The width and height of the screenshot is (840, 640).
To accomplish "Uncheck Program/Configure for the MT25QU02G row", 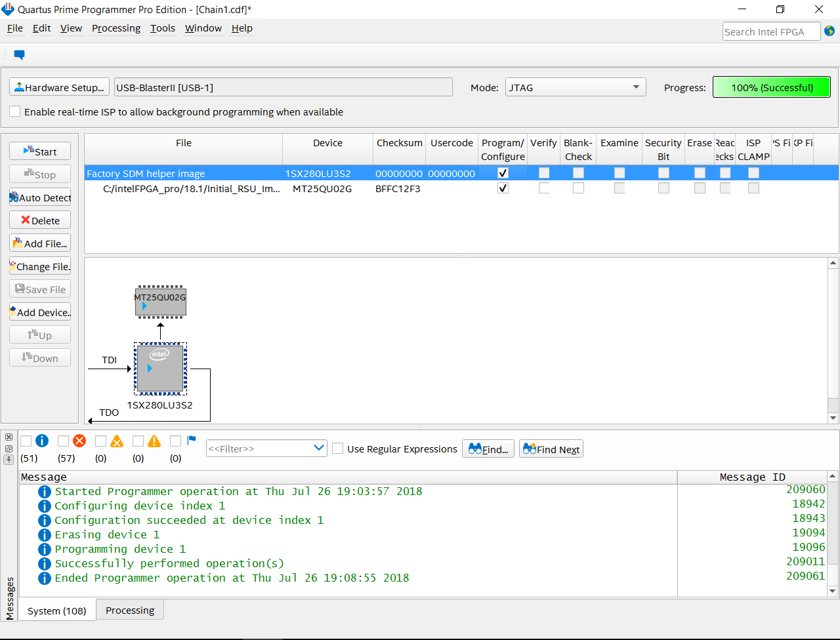I will click(x=503, y=188).
